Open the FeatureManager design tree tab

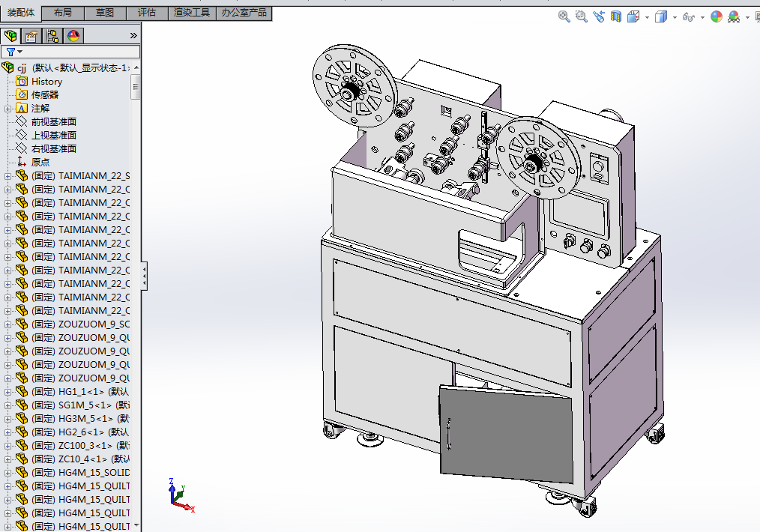pyautogui.click(x=10, y=36)
